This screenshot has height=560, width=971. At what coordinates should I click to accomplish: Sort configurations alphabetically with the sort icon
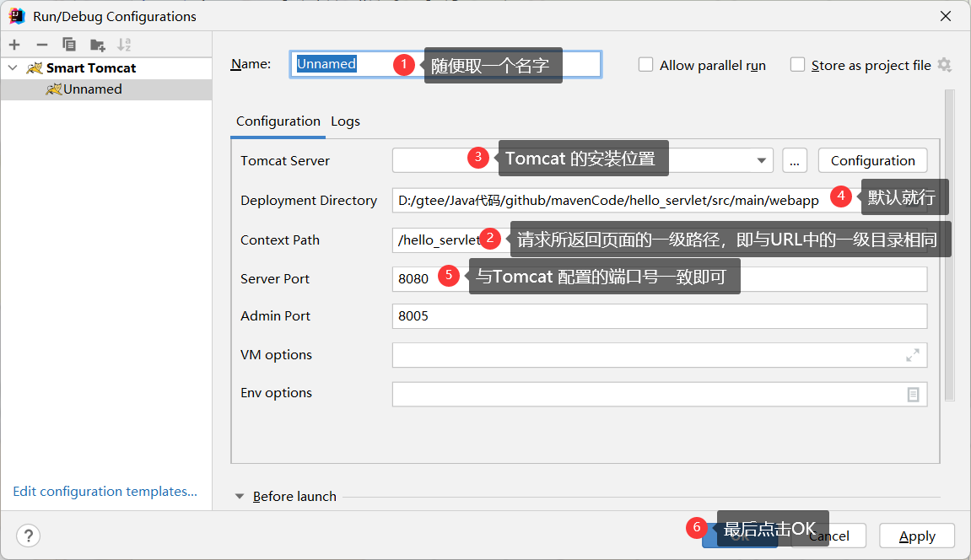pyautogui.click(x=125, y=45)
